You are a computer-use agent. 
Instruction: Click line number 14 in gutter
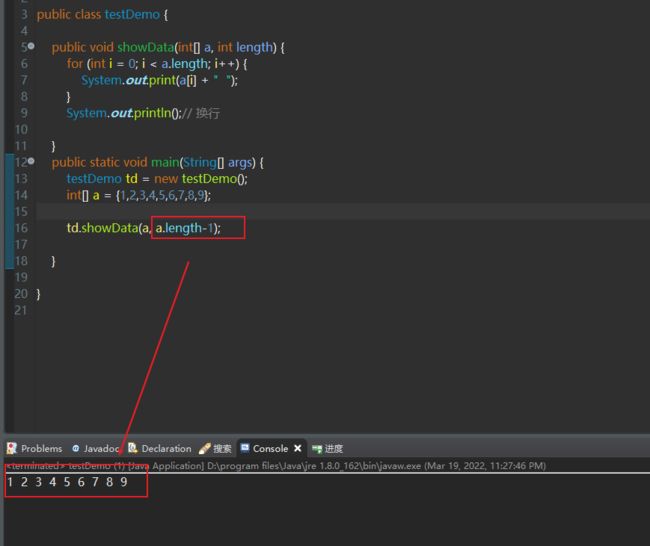point(21,195)
